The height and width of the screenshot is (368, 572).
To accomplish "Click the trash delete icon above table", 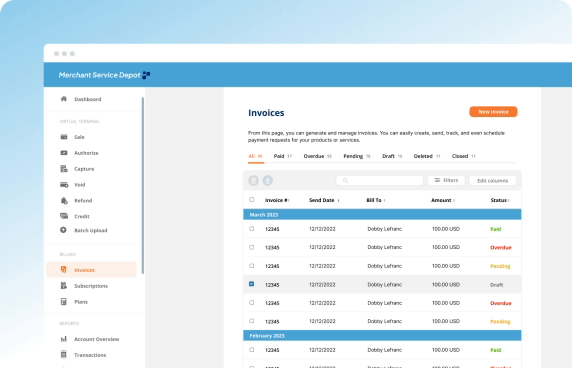I will click(x=254, y=180).
